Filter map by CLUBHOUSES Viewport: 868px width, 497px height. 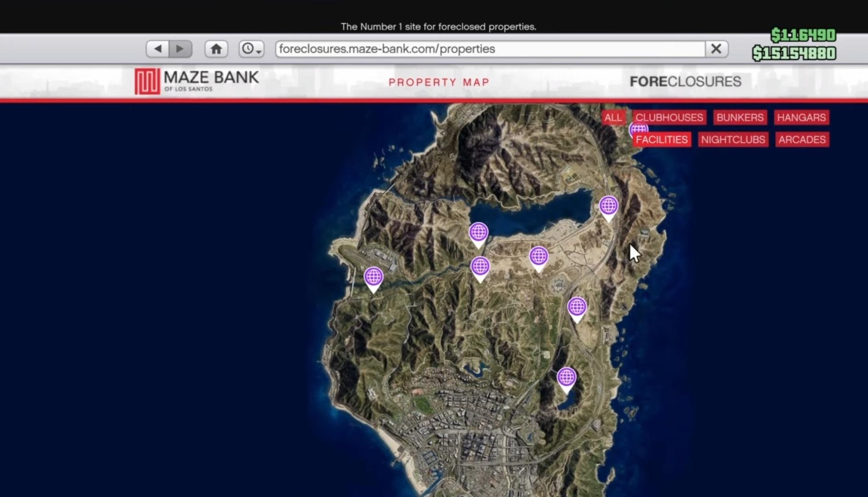669,117
